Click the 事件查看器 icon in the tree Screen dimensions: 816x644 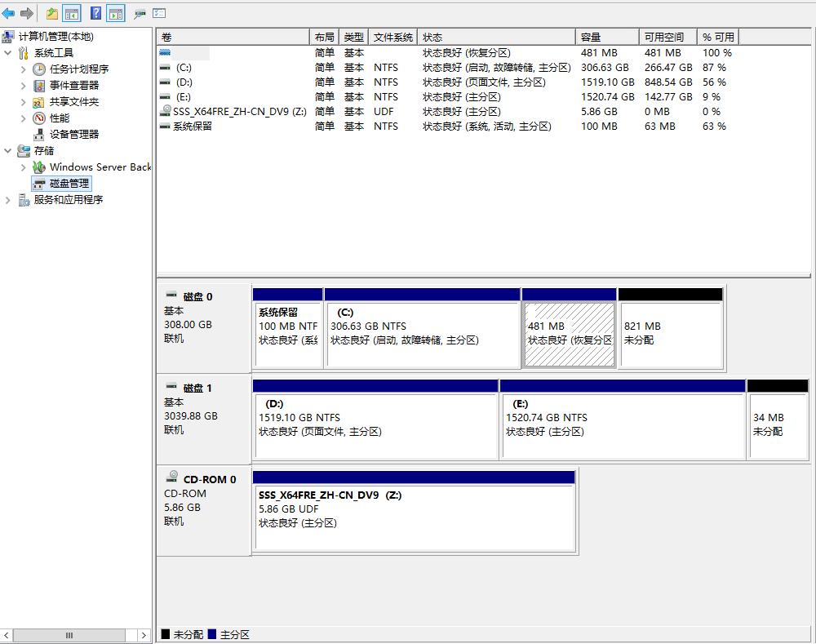[39, 86]
